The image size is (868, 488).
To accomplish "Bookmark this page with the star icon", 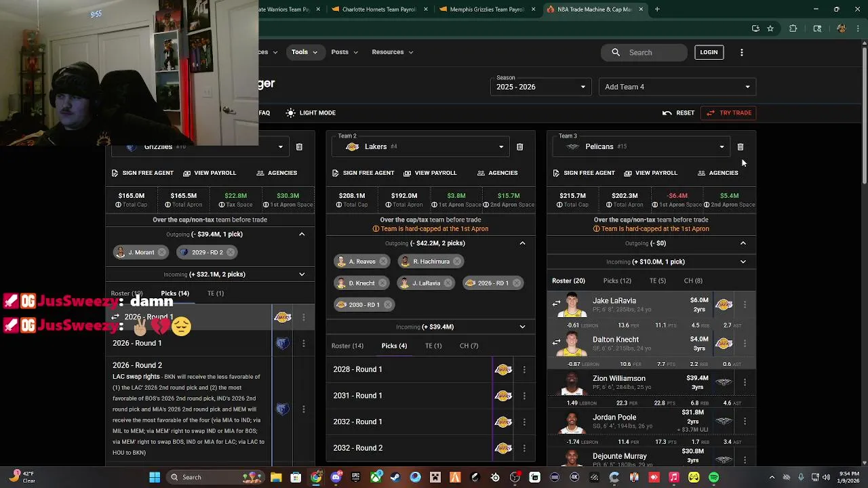I will click(x=770, y=28).
